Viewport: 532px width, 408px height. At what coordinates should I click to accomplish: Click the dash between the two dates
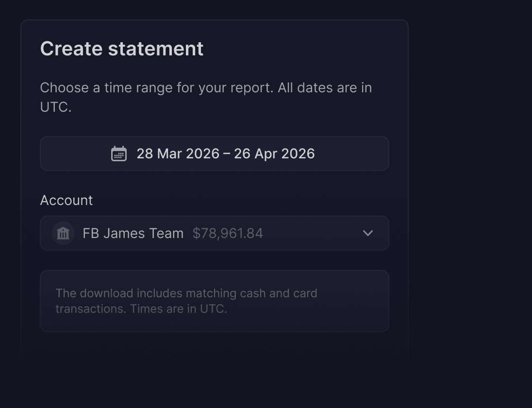tap(227, 154)
